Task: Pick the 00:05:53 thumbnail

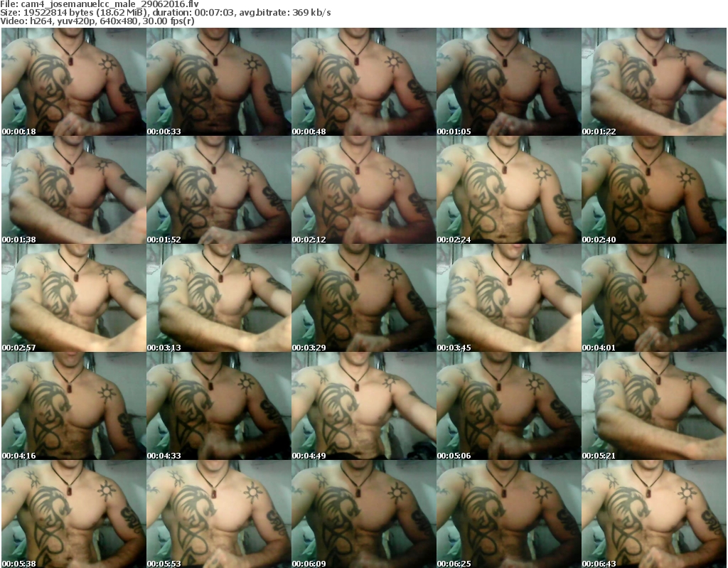Action: [x=219, y=514]
